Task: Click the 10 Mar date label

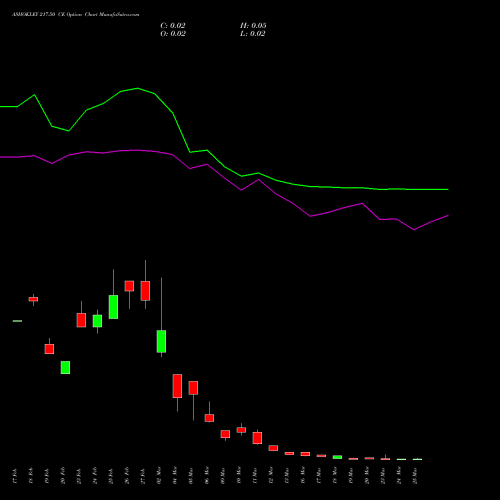Action: [x=239, y=475]
